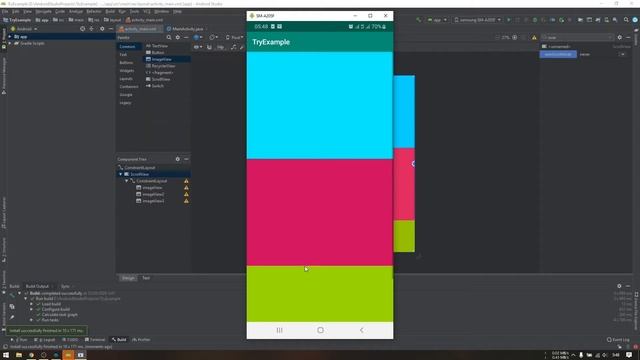Viewport: 640px width, 360px height.
Task: Open samsung device selector dropdown
Action: [x=477, y=20]
